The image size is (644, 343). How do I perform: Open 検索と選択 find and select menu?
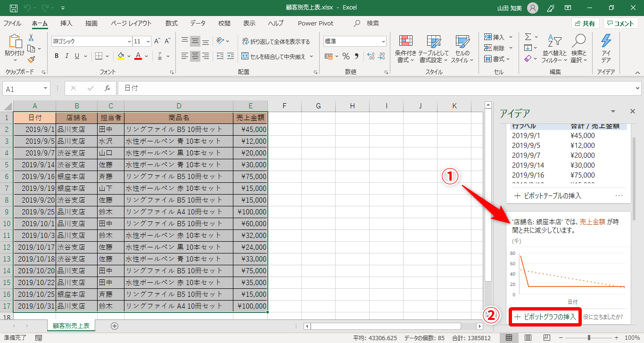[579, 49]
